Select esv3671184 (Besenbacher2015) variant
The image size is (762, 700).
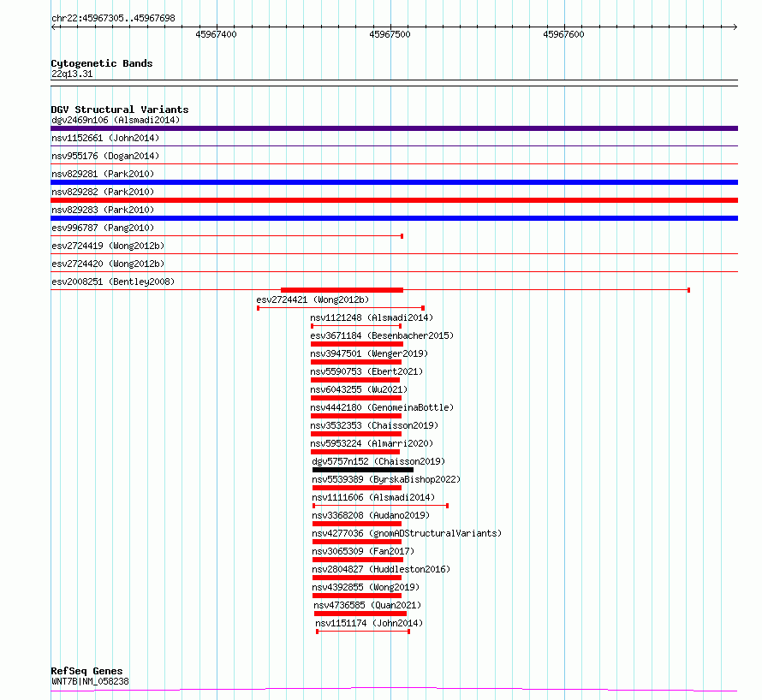[382, 335]
